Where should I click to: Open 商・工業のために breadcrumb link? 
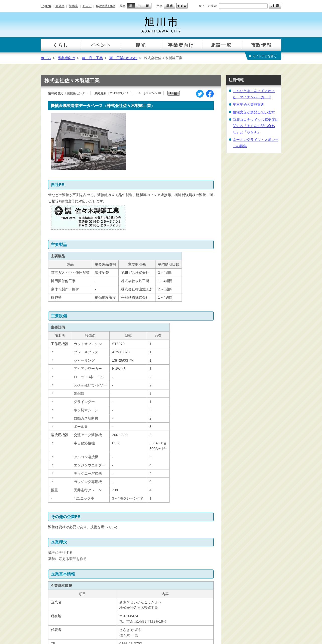[x=123, y=58]
